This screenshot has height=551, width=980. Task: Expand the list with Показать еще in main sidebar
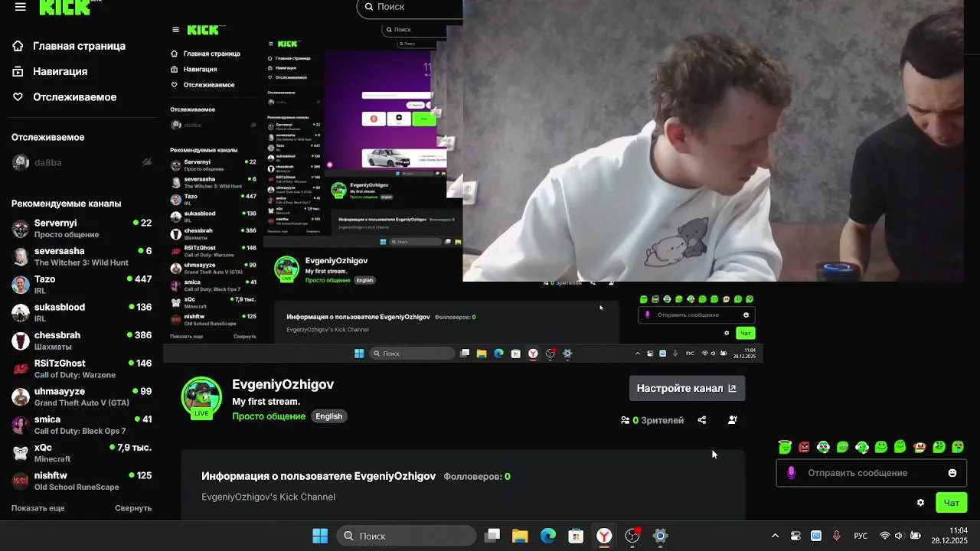38,508
